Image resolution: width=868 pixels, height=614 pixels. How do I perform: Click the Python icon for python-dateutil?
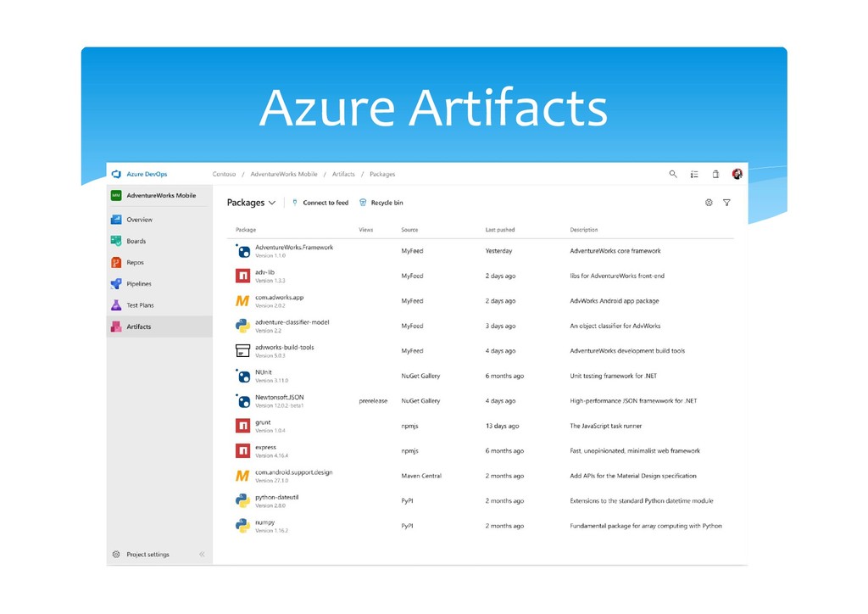point(242,500)
